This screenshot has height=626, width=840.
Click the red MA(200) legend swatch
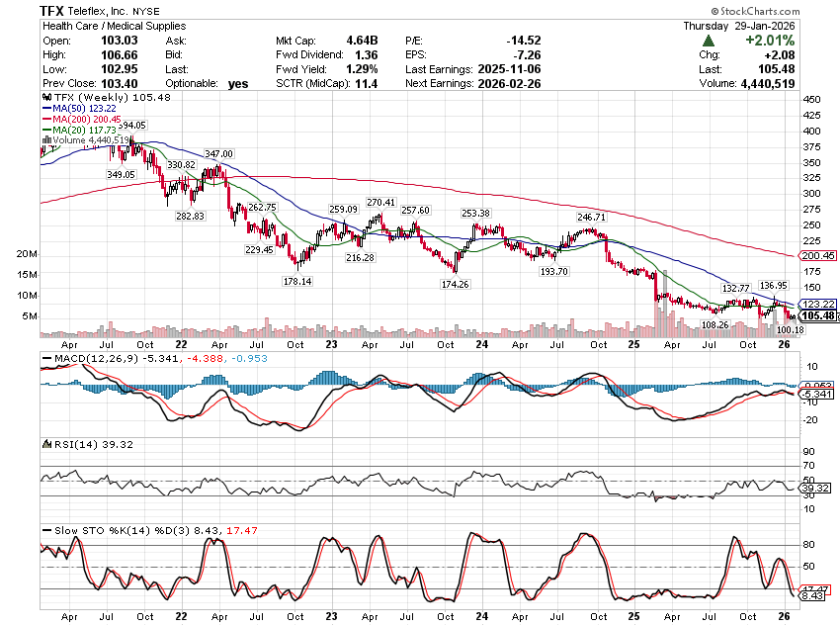pos(45,119)
